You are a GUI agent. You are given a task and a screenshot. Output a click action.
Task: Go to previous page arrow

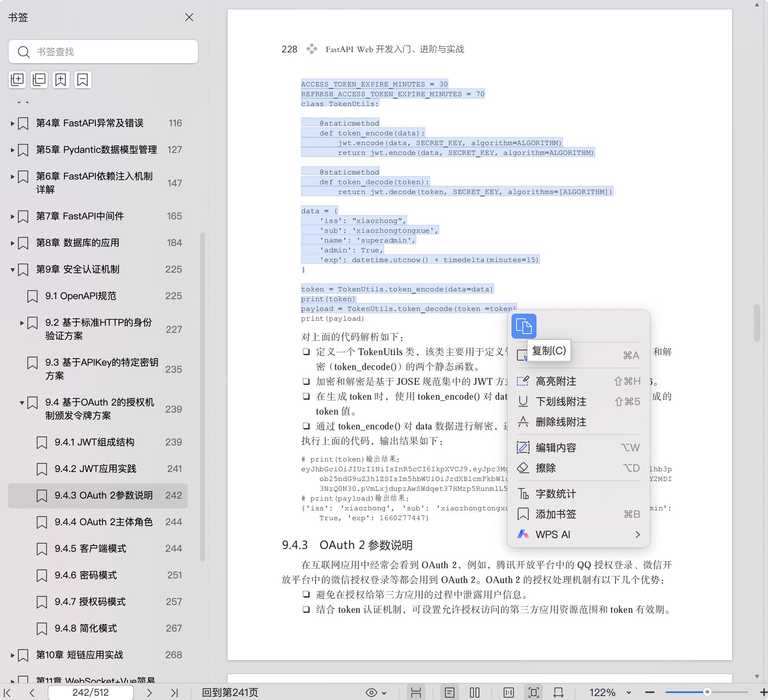pyautogui.click(x=32, y=693)
